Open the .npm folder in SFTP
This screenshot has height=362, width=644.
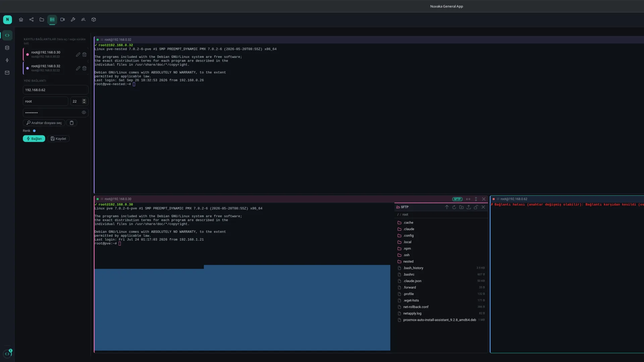441,248
